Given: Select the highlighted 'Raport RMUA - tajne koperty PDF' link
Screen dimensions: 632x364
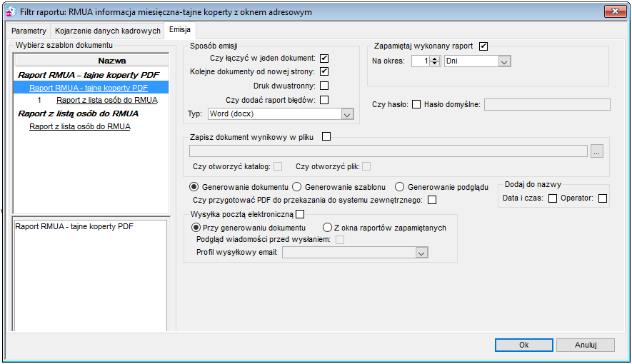Looking at the screenshot, I should click(x=89, y=88).
